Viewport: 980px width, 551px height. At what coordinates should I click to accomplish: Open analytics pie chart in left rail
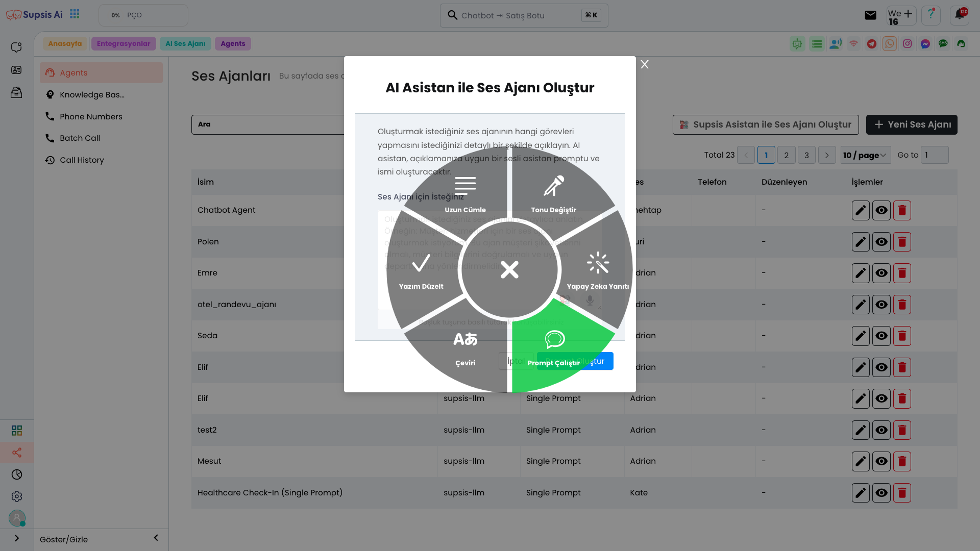tap(17, 474)
